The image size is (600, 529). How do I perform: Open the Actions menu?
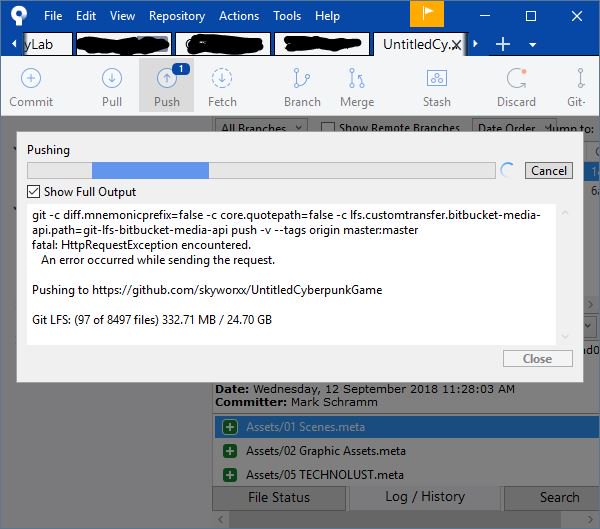coord(239,16)
